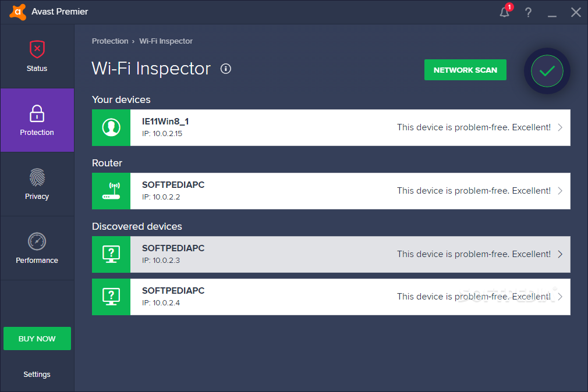Start a Network Scan
The height and width of the screenshot is (392, 588).
click(x=465, y=70)
